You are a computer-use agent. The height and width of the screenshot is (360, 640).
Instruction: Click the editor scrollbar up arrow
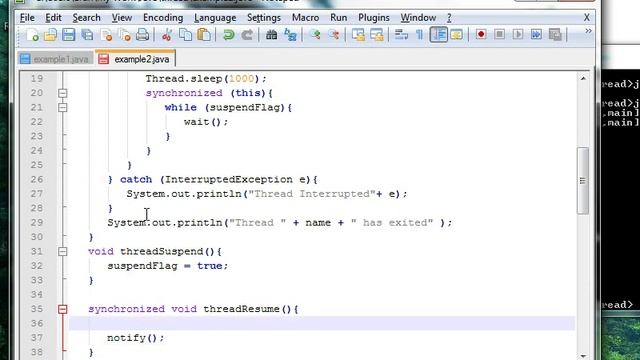583,78
